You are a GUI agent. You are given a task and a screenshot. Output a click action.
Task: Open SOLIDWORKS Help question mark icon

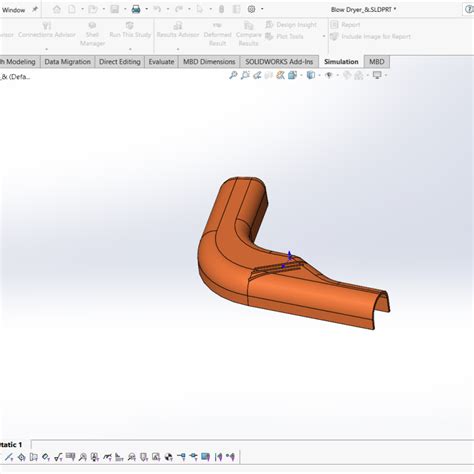pos(469,9)
